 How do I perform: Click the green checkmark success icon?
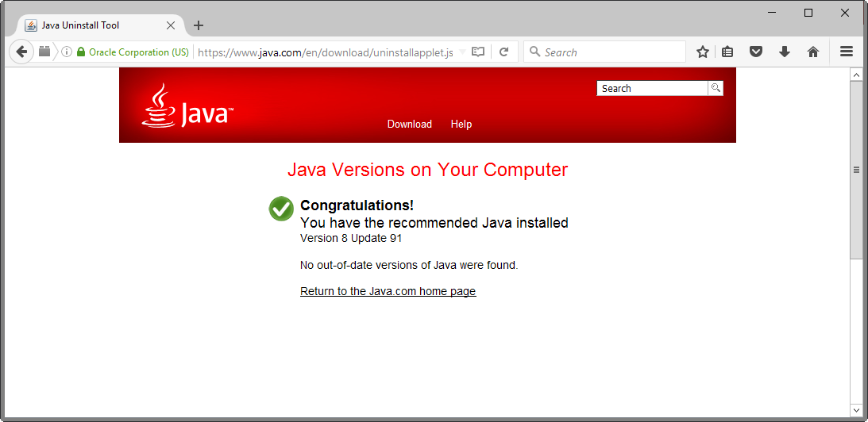(x=281, y=209)
